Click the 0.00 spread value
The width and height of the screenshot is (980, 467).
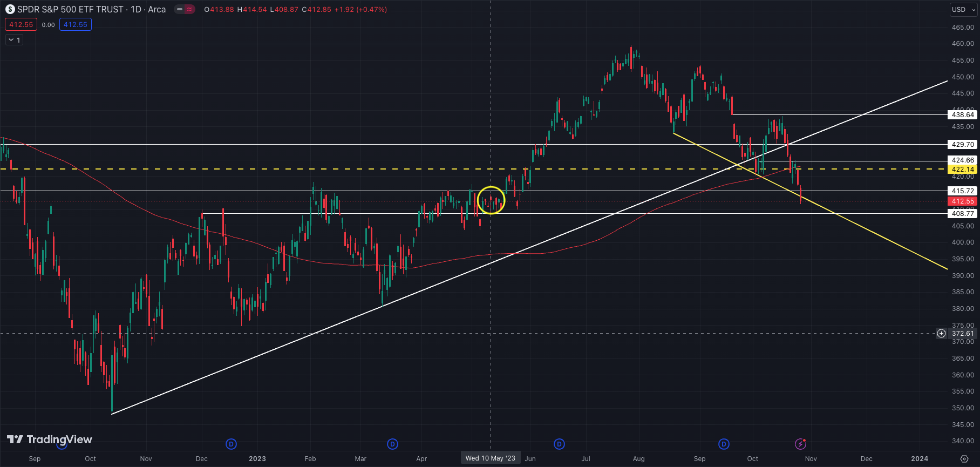49,25
